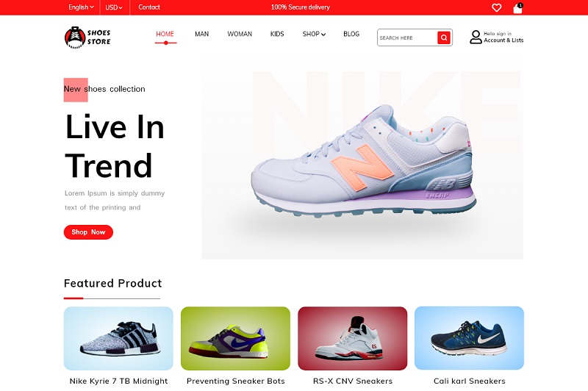Open the USD currency dropdown

point(114,7)
